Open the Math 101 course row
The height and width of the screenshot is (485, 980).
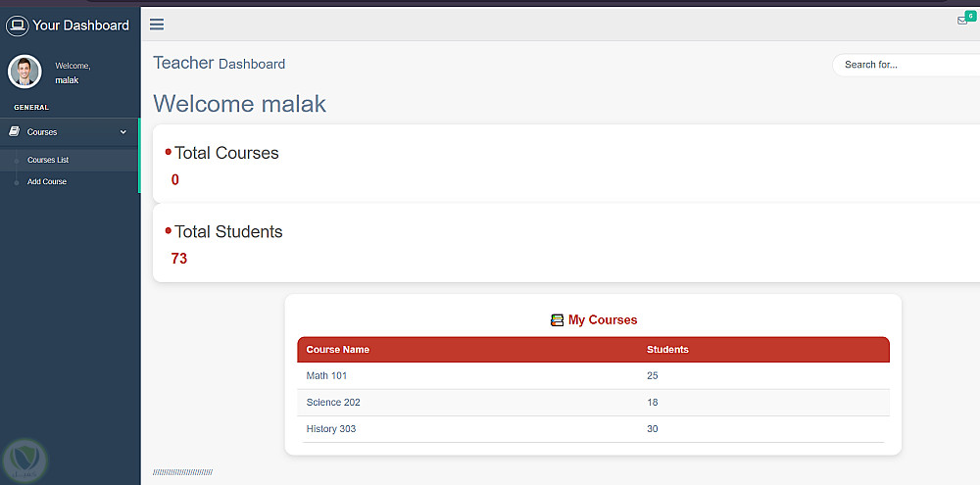[x=326, y=376]
